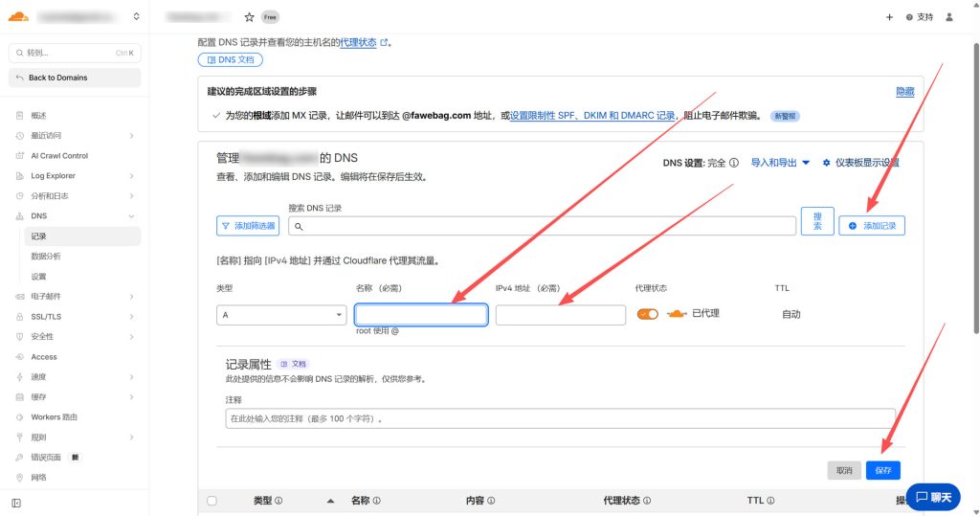The height and width of the screenshot is (516, 980).
Task: Expand the 电子邮件 submenu
Action: click(131, 297)
